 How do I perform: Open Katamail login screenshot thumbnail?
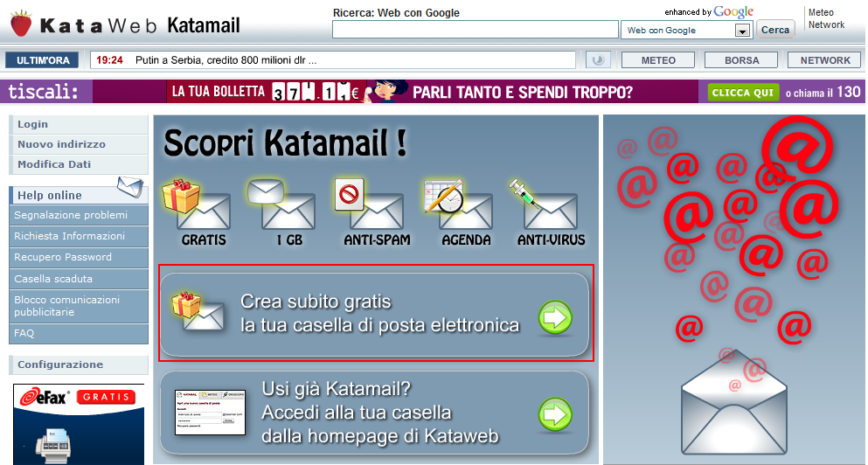(211, 413)
